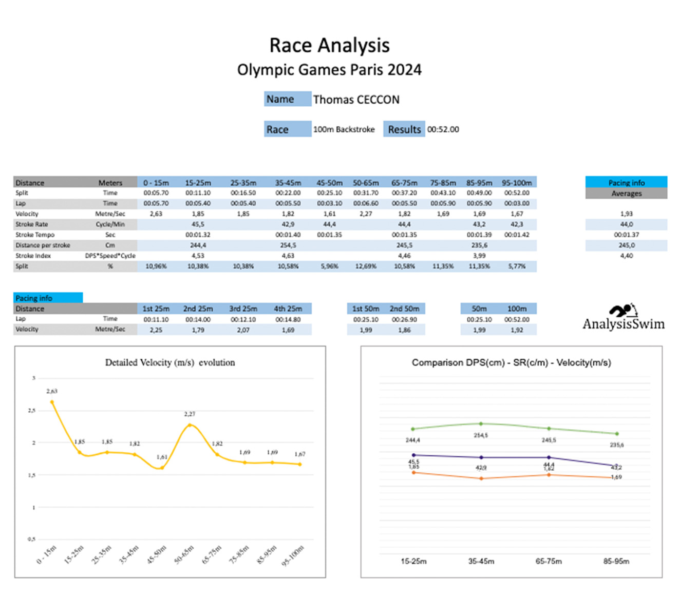Click the Detailed Velocity evolution chart title

coord(170,362)
